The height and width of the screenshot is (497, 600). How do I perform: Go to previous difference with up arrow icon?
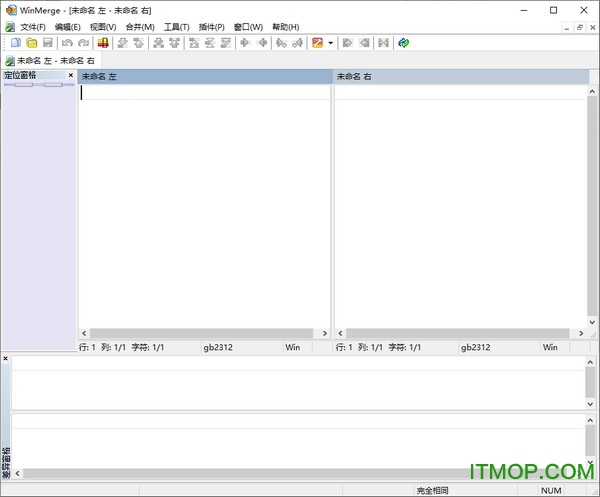[x=139, y=43]
